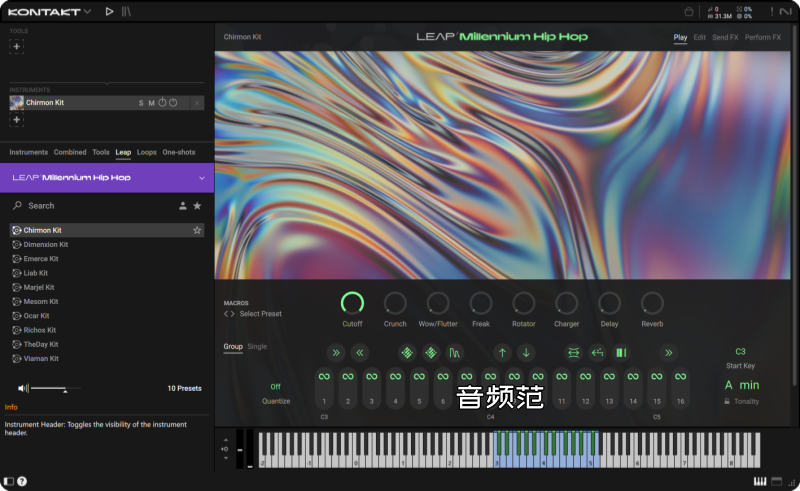
Task: Click the downward arrow pad control icon
Action: pos(526,352)
